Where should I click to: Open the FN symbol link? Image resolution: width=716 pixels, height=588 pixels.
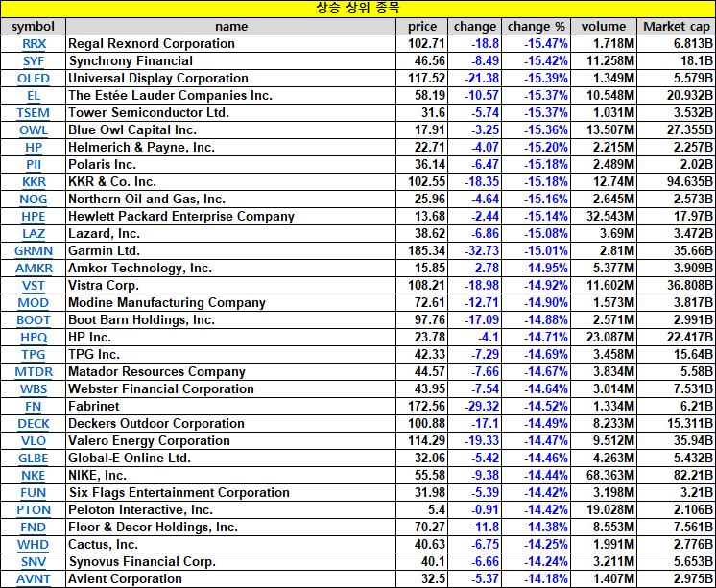pos(34,407)
